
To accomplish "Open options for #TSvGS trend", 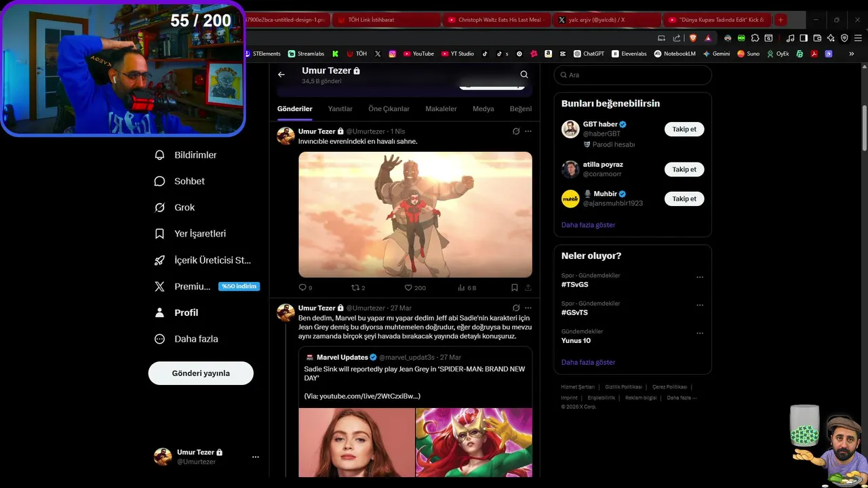I will pyautogui.click(x=700, y=277).
